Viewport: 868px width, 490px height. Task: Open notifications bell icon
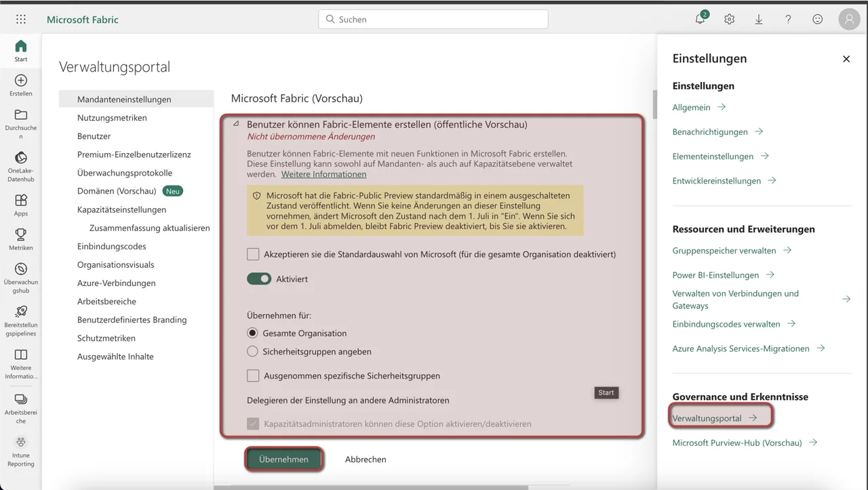[x=701, y=19]
